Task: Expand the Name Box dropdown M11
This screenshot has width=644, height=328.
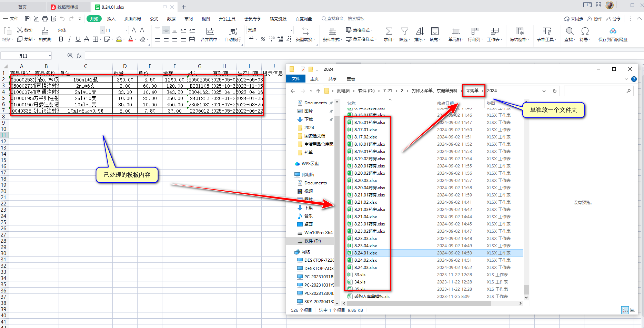Action: click(x=50, y=56)
